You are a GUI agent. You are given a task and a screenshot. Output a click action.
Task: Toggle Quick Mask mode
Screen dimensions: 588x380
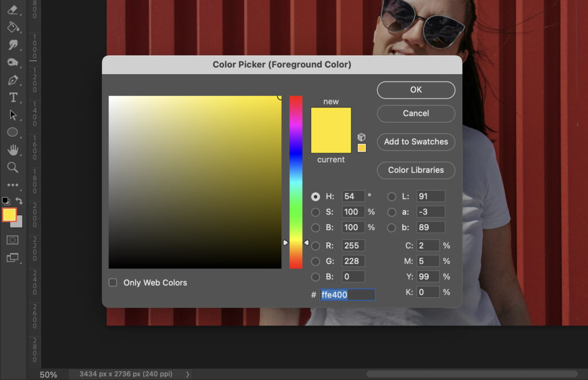(x=13, y=240)
